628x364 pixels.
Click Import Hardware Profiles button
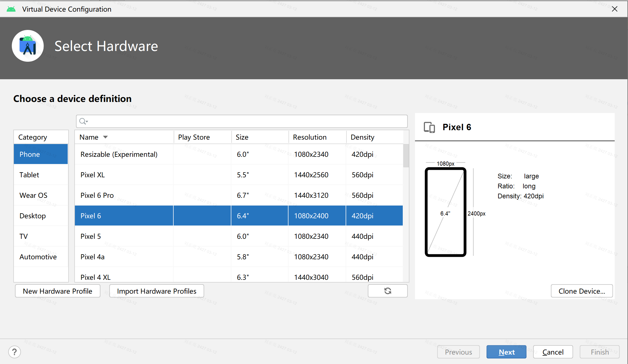pyautogui.click(x=157, y=291)
